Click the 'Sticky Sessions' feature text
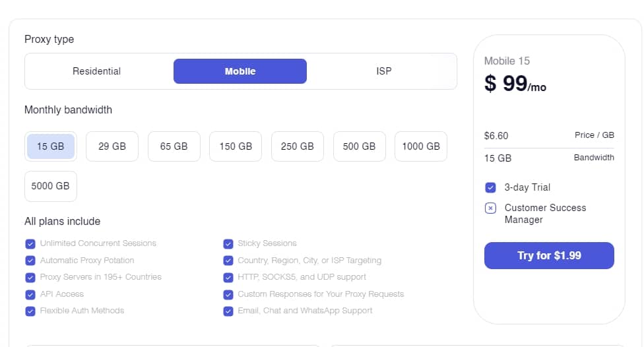The width and height of the screenshot is (644, 347). tap(267, 243)
